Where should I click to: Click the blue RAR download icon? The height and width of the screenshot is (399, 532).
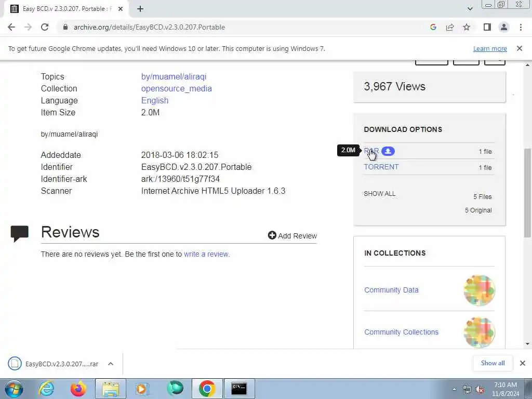[388, 151]
